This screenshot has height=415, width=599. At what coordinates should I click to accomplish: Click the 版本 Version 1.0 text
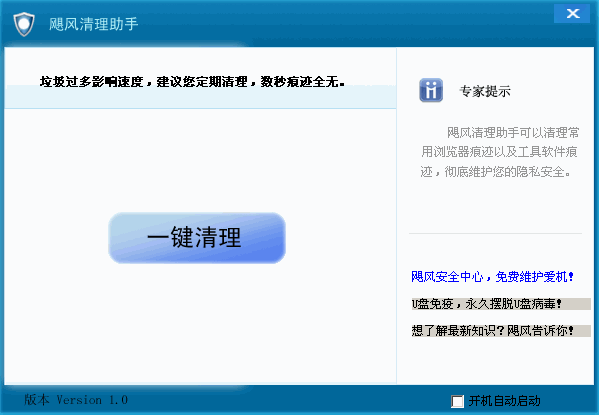click(76, 400)
